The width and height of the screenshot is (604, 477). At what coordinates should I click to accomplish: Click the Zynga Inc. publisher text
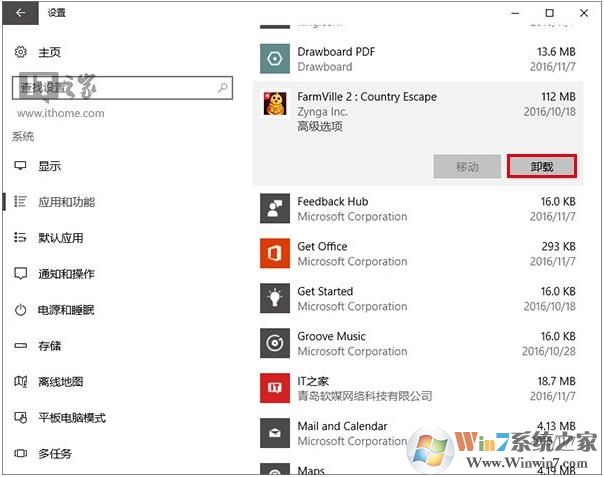point(322,112)
